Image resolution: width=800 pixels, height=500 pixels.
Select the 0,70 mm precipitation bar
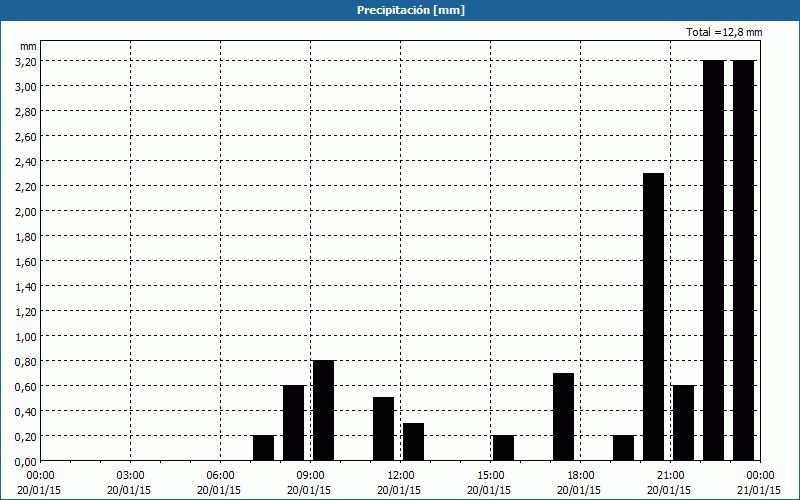(x=563, y=417)
